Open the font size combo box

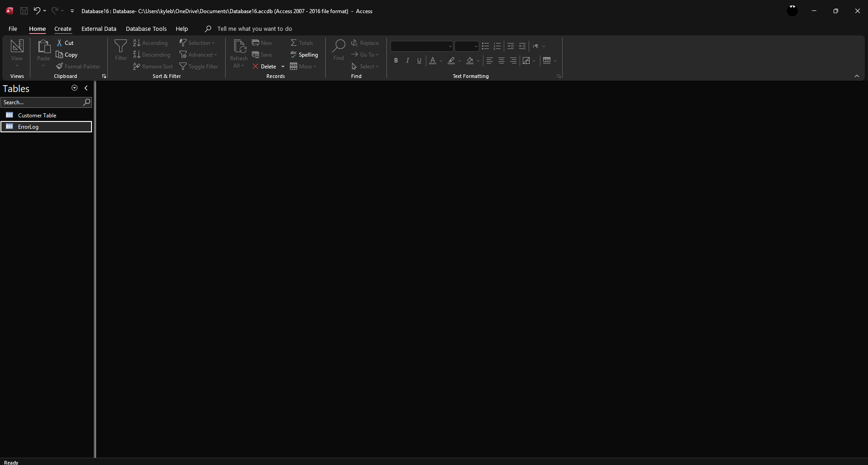click(x=467, y=46)
